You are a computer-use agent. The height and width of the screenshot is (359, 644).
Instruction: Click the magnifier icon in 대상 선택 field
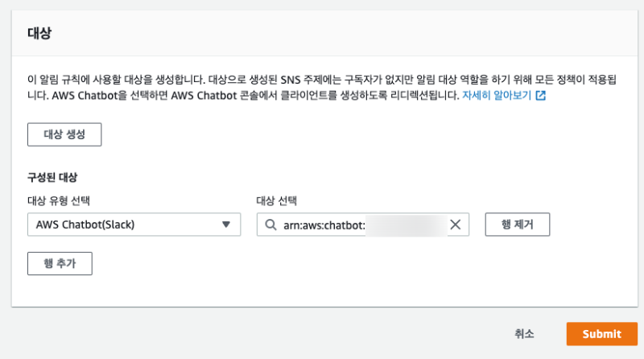point(269,225)
